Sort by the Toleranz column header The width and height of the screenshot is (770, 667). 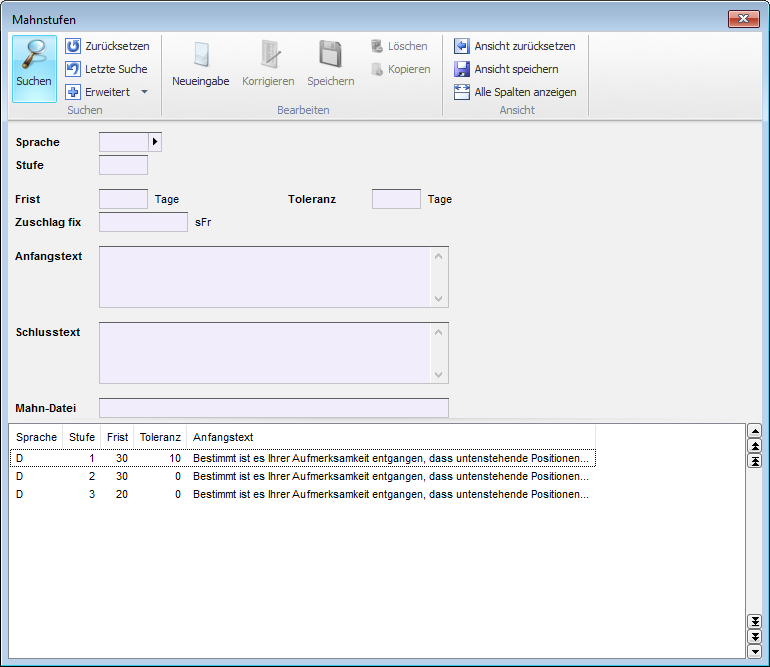coord(160,437)
